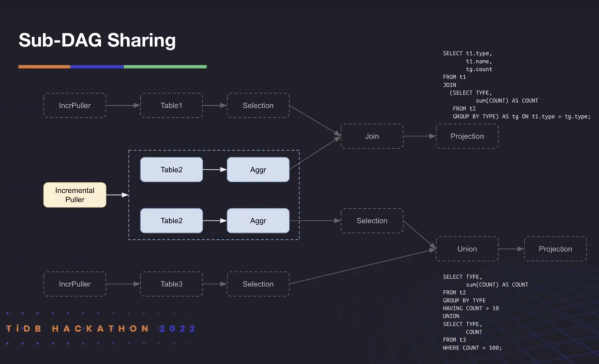Select the Table1 node
Screen dimensions: 599x364
coord(171,105)
